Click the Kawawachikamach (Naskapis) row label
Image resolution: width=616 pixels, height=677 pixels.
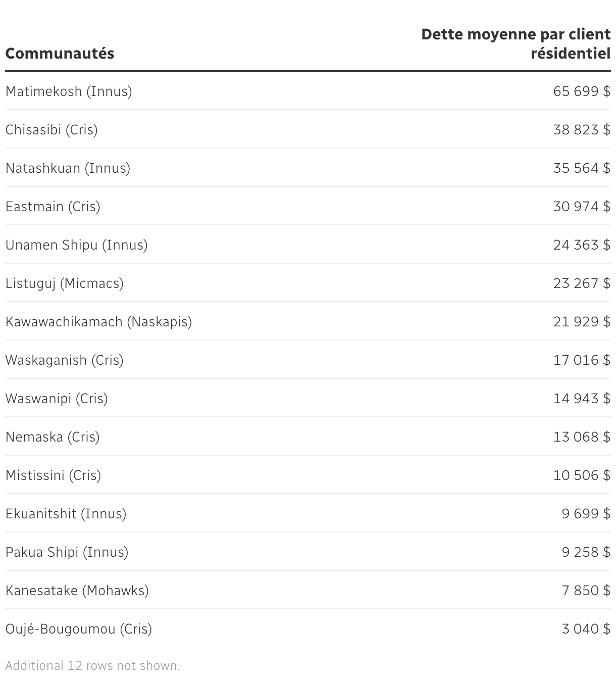(98, 322)
